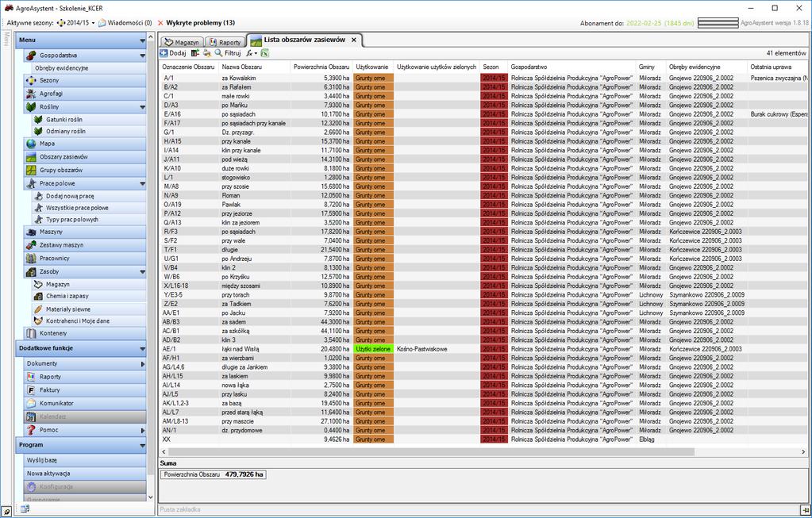Collapse the Menu section header
The image size is (812, 518).
pos(142,40)
